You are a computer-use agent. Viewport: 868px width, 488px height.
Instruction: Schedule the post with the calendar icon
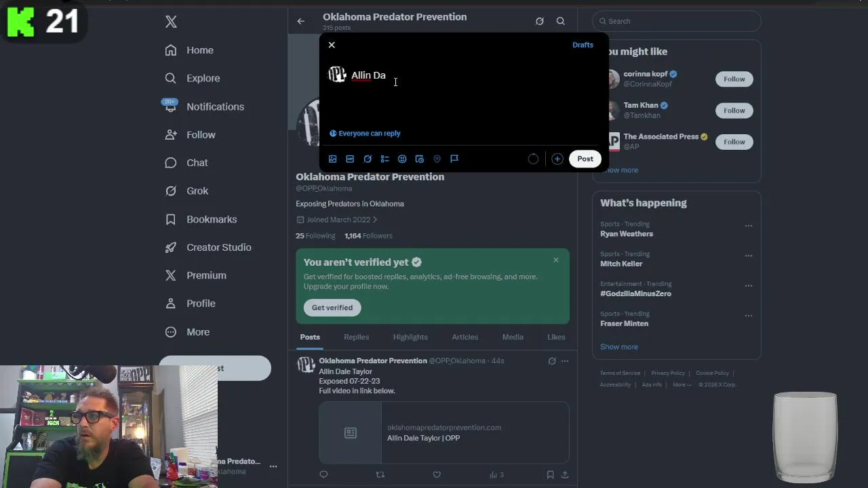[x=420, y=159]
